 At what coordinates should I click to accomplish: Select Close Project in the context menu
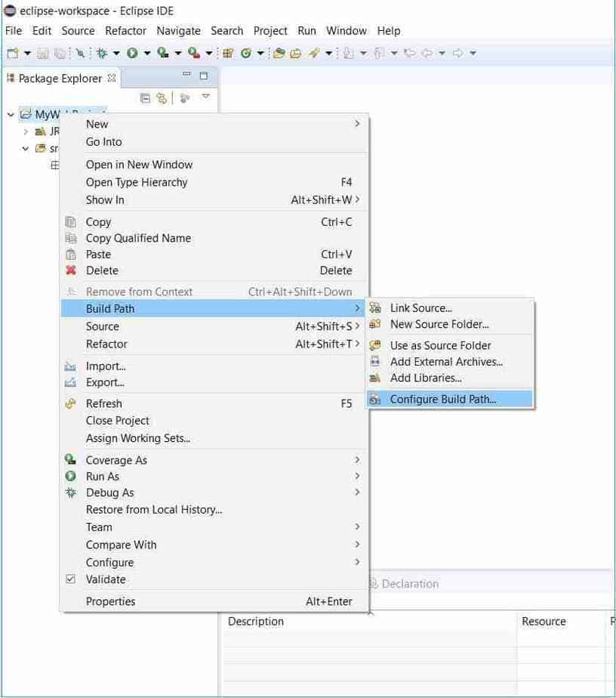(x=117, y=420)
